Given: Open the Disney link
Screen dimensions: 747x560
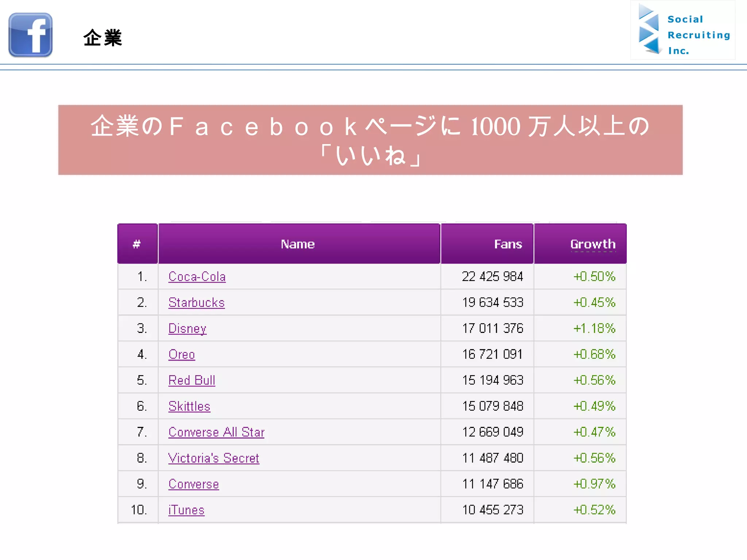Looking at the screenshot, I should click(x=187, y=329).
